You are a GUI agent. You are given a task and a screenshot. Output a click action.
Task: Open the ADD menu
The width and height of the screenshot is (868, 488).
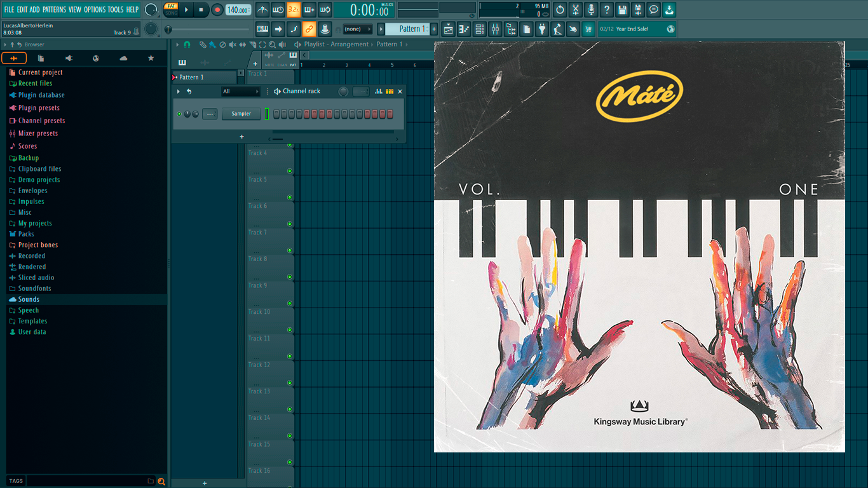35,10
